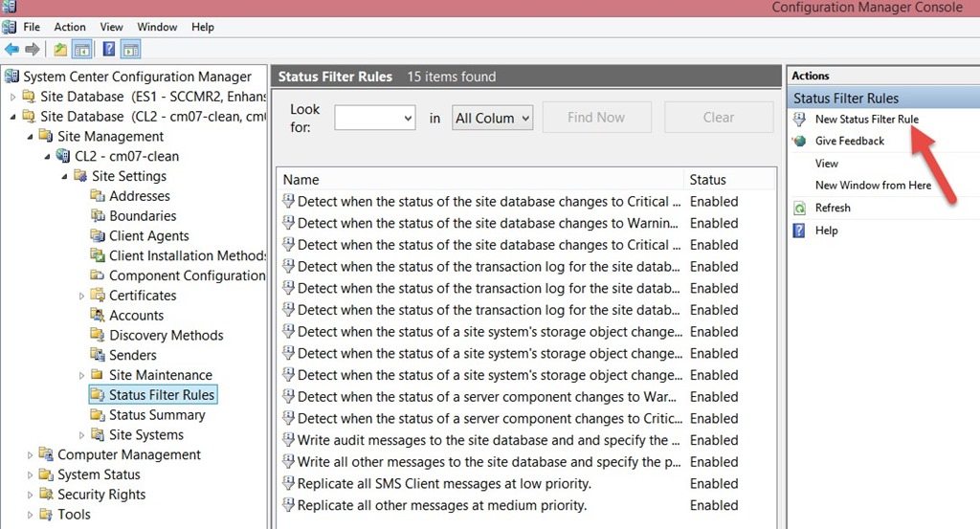Expand the Certificates node
Image resolution: width=980 pixels, height=529 pixels.
pos(82,296)
